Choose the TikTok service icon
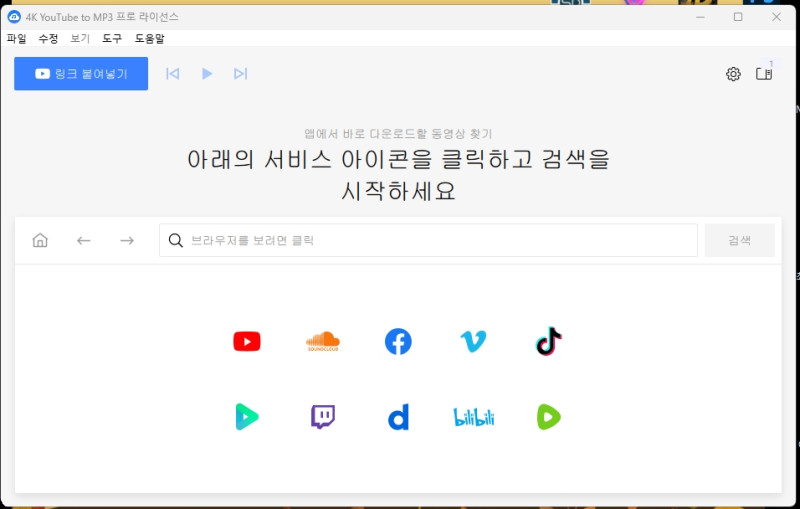This screenshot has width=800, height=509. coord(549,342)
